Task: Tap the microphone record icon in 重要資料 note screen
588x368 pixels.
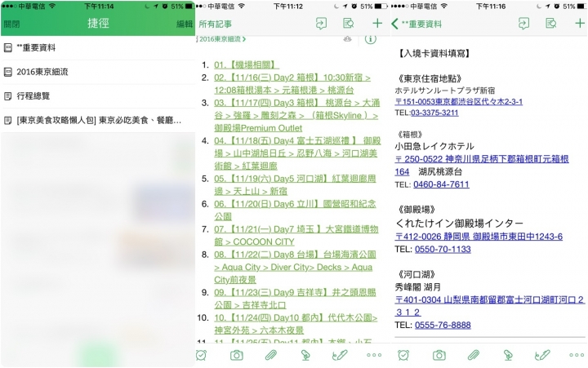Action: [508, 355]
